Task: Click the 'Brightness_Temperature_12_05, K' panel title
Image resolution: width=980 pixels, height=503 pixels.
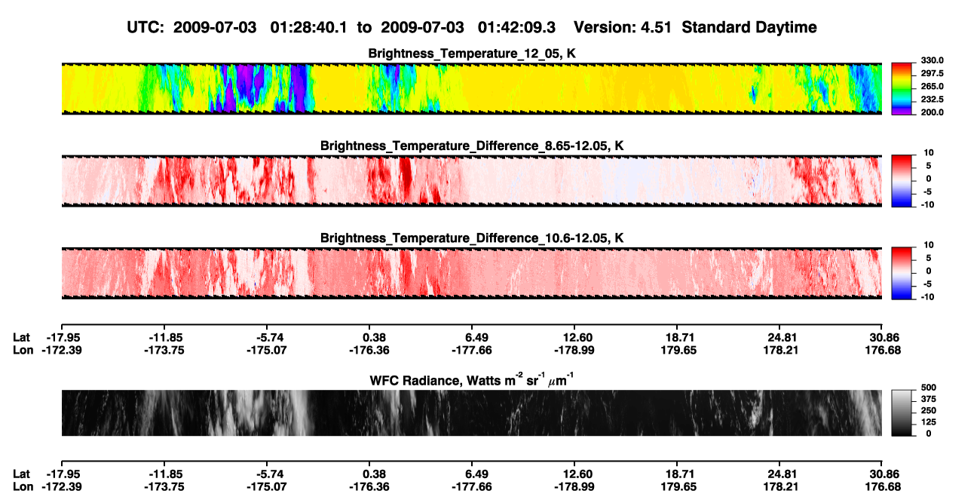Action: 472,54
